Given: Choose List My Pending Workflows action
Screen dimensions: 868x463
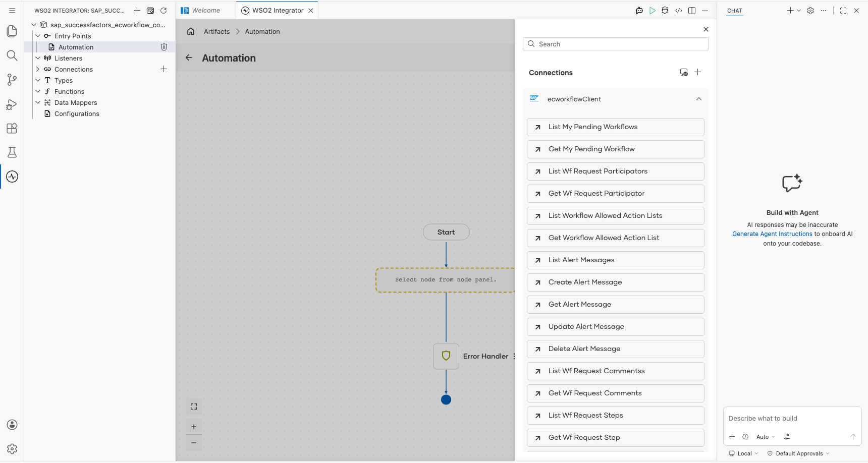Looking at the screenshot, I should (616, 127).
